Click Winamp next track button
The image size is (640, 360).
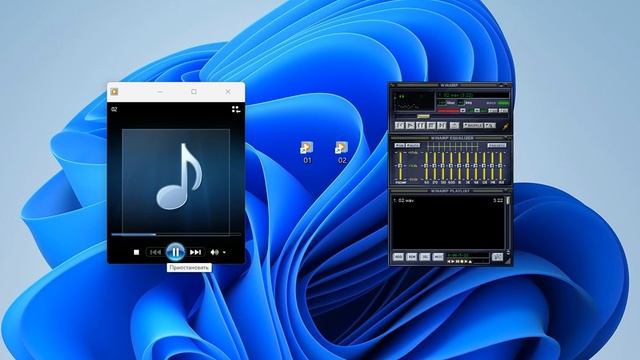pos(442,126)
